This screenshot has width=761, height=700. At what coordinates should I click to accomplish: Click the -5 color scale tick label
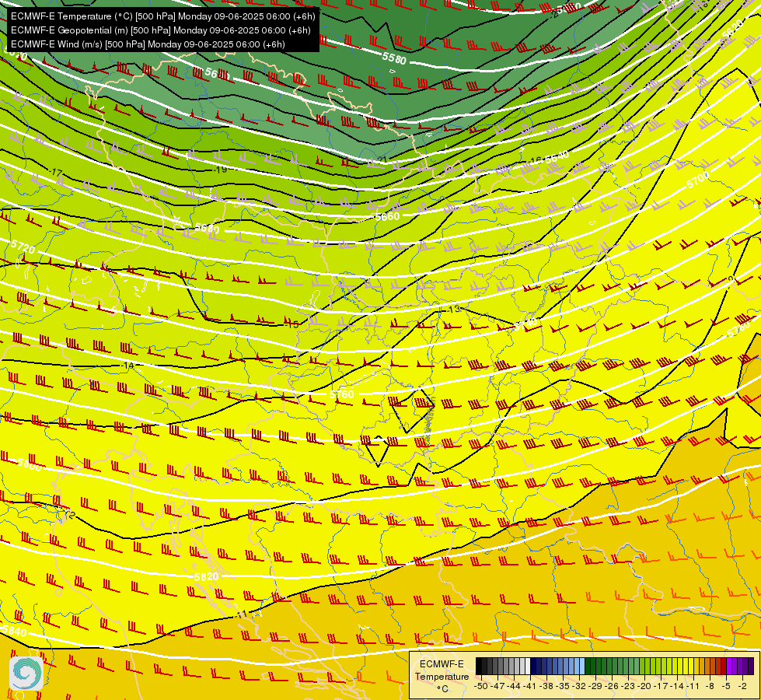(727, 686)
